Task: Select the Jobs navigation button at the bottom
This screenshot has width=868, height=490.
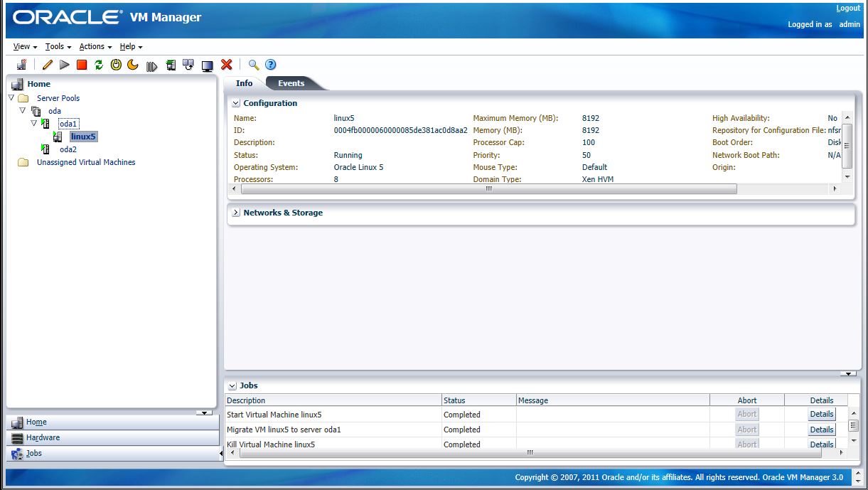Action: pos(113,454)
